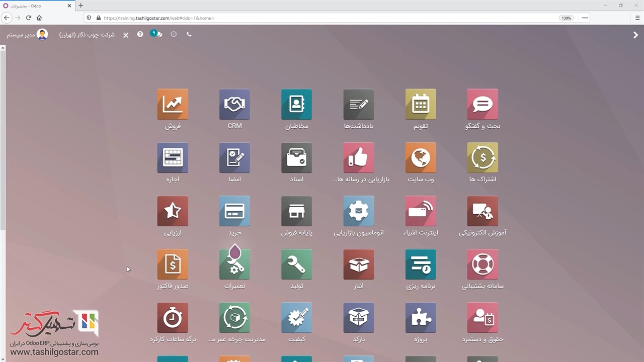644x362 pixels.
Task: Select the Odoo browser tab
Action: click(35, 6)
